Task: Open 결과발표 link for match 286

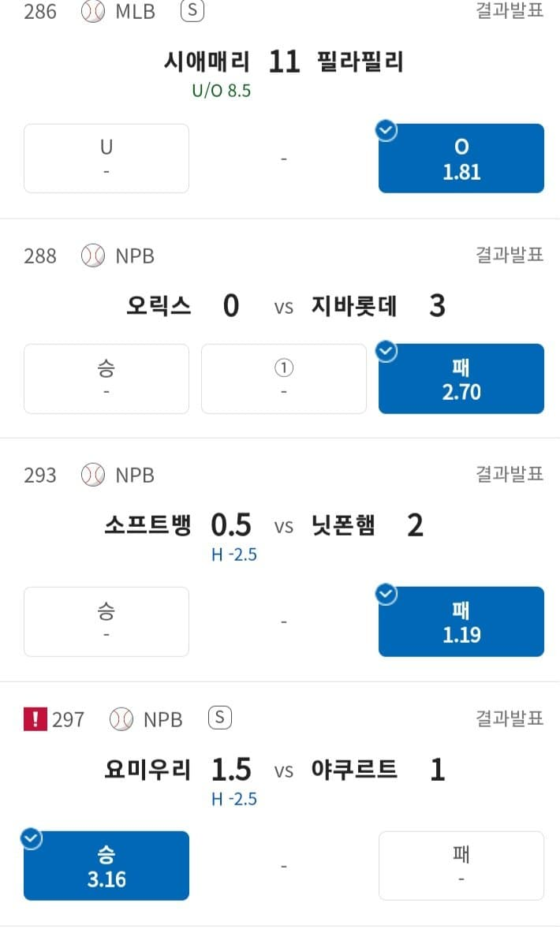Action: tap(510, 12)
